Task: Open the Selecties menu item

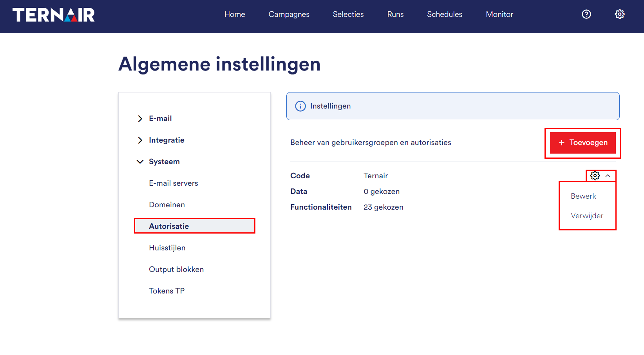Action: tap(348, 14)
